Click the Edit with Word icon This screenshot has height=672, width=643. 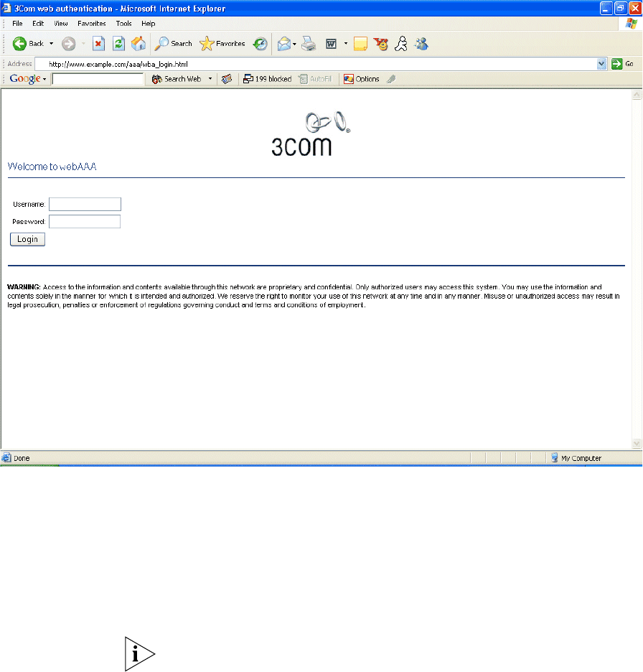[331, 43]
